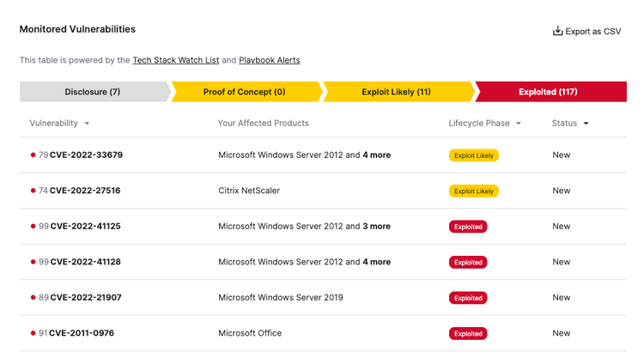Click the Export as CSV download icon
This screenshot has height=364, width=644.
click(557, 31)
